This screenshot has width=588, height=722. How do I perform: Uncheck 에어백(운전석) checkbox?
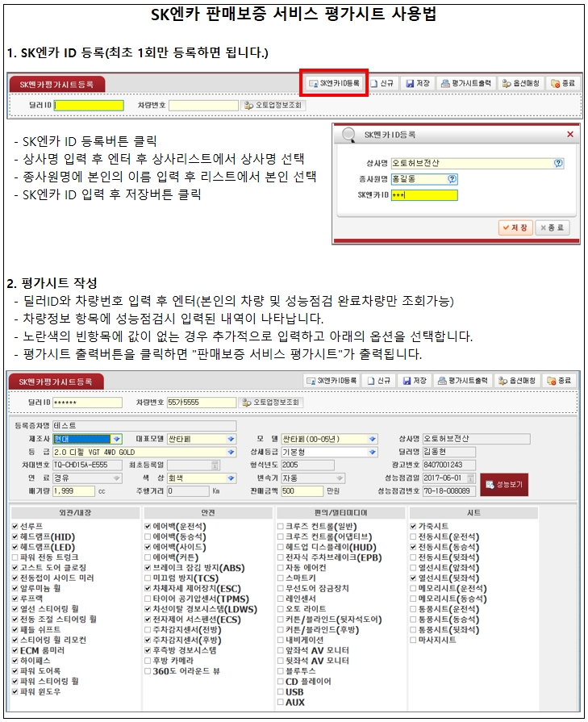[x=148, y=526]
